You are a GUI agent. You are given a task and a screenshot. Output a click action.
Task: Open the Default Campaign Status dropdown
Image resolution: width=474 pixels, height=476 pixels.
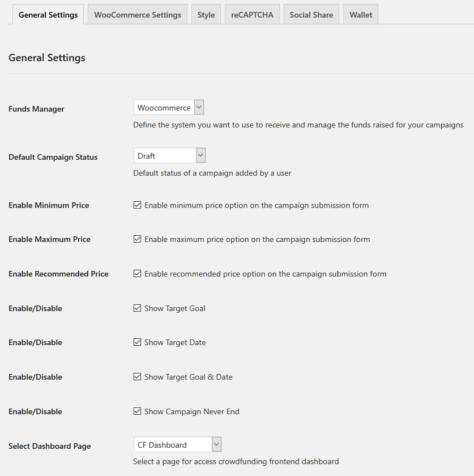tap(168, 155)
